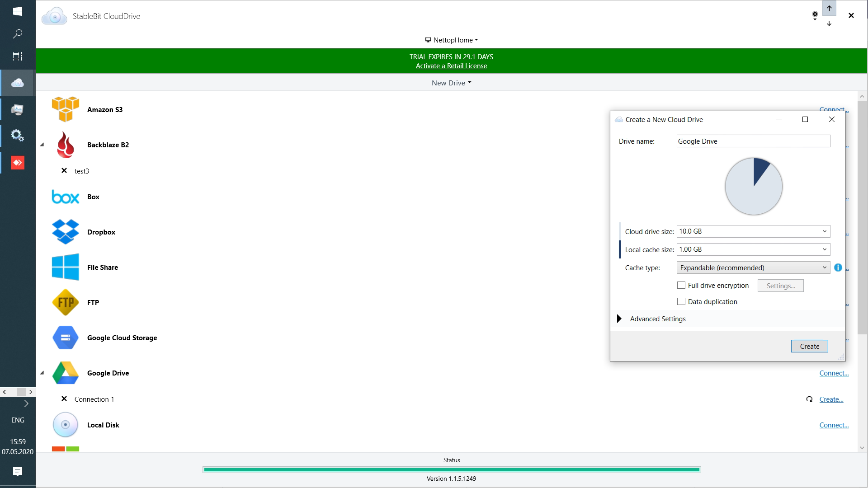Open the taskbar search icon
This screenshot has height=488, width=868.
[18, 34]
